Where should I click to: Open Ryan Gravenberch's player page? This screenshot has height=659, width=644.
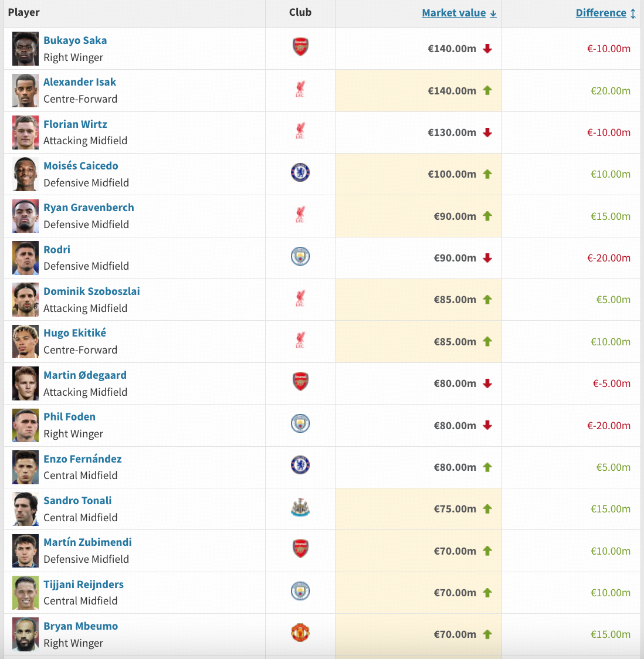pyautogui.click(x=89, y=208)
